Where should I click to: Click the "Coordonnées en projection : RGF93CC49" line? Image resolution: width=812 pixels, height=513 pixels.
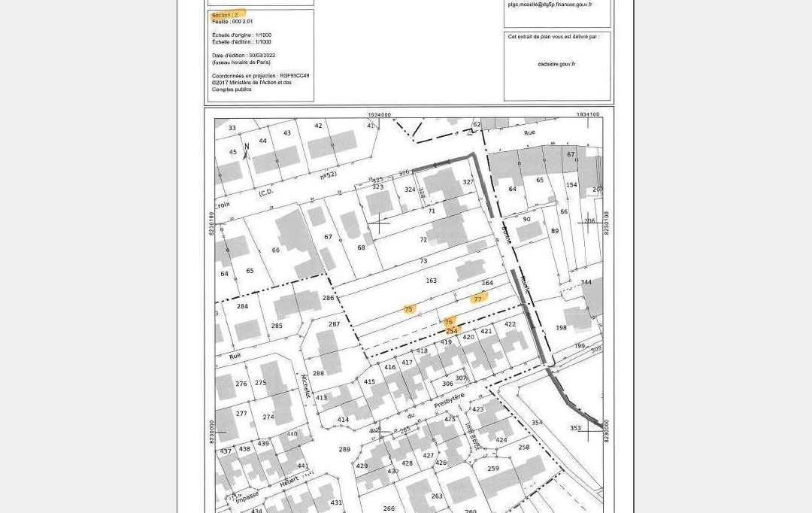260,76
